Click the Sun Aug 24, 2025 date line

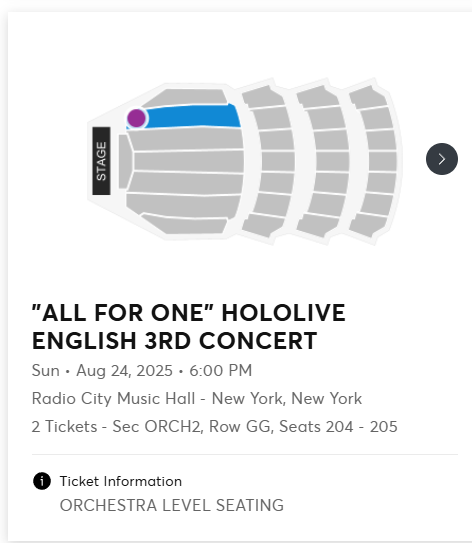tap(142, 371)
